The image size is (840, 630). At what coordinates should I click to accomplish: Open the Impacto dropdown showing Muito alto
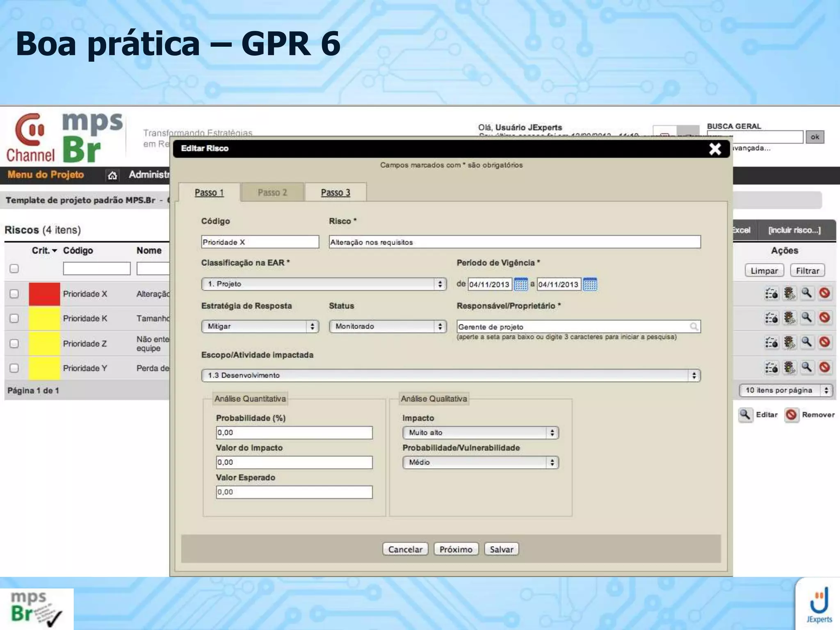(481, 433)
